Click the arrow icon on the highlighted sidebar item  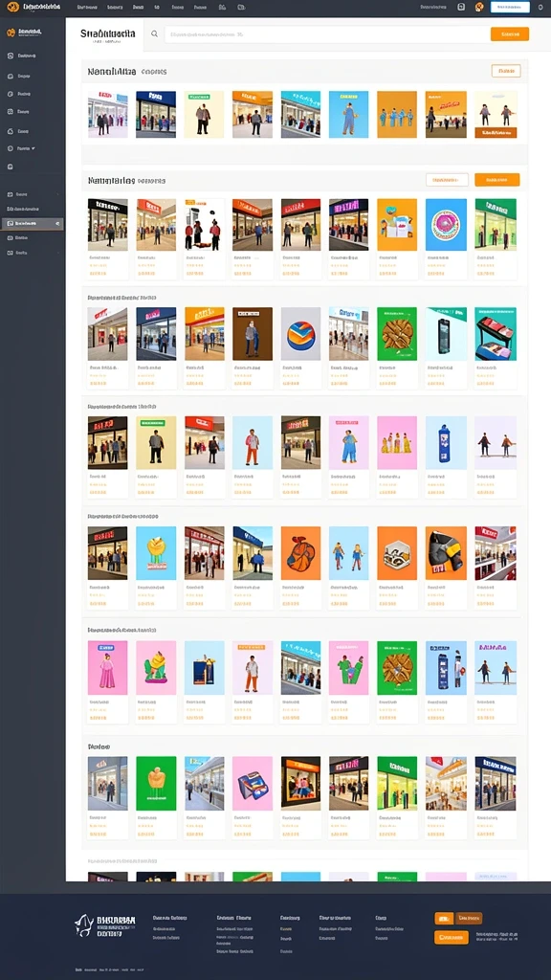click(57, 223)
